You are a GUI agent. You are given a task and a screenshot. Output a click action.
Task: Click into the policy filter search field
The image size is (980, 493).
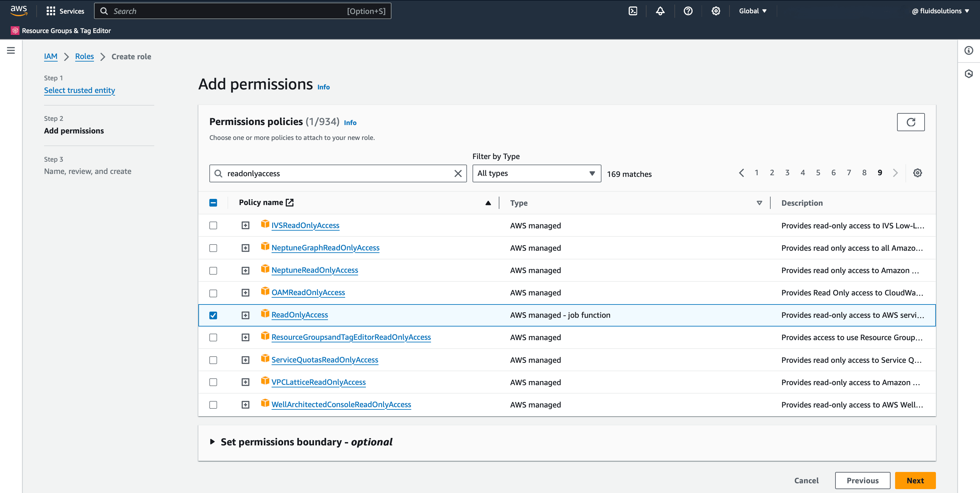pos(338,173)
